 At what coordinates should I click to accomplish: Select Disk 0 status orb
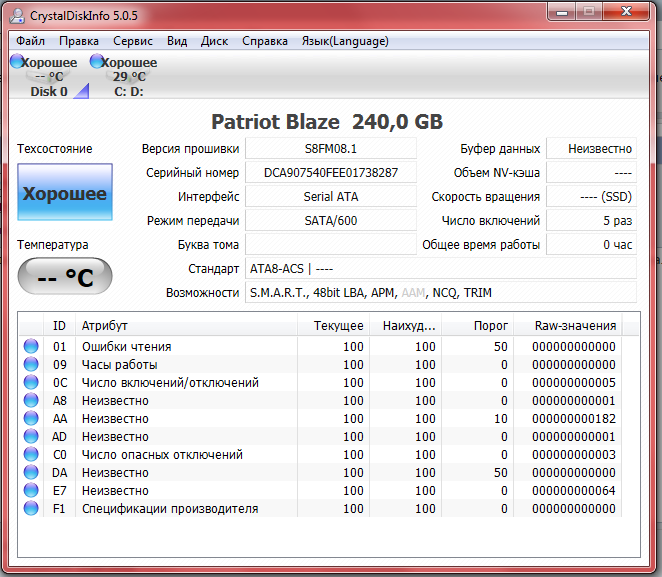pyautogui.click(x=17, y=62)
